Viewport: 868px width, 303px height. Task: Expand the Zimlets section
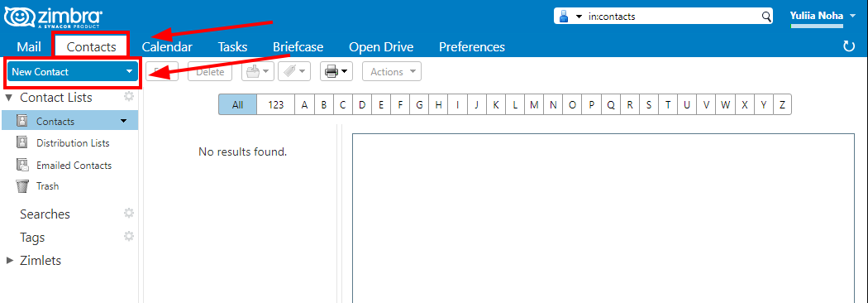9,260
